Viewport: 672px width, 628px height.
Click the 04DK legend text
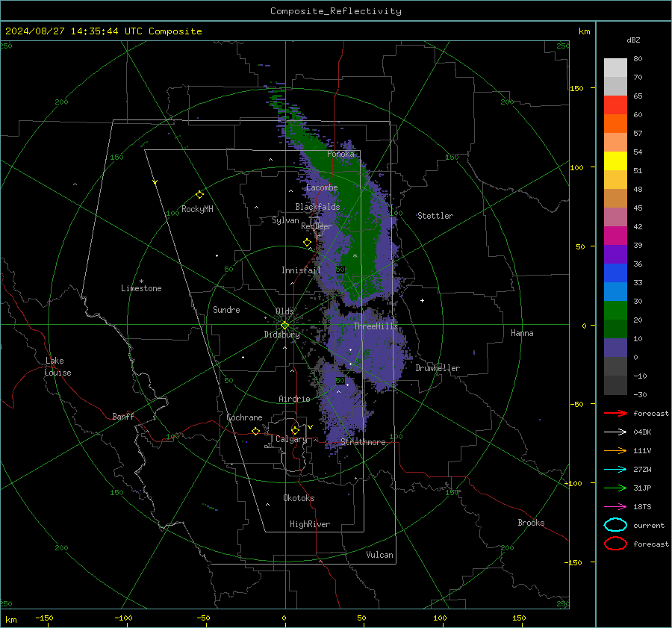point(642,432)
